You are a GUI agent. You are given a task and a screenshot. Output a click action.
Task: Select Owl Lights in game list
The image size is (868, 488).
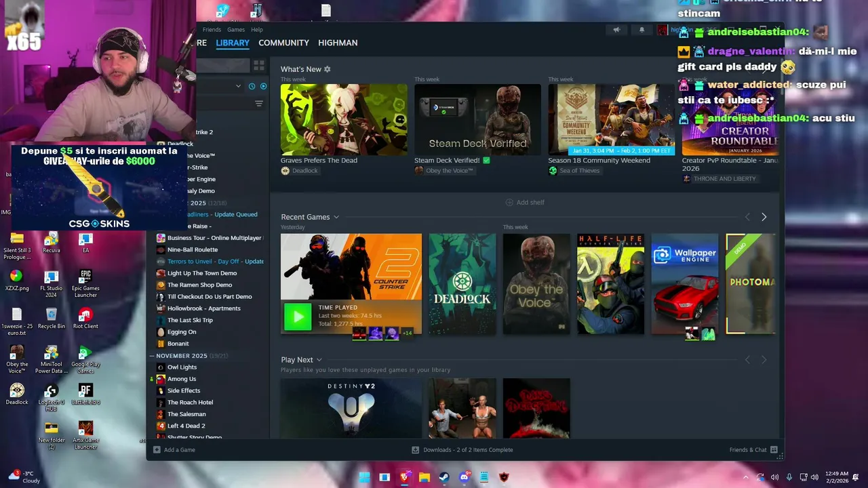point(176,367)
